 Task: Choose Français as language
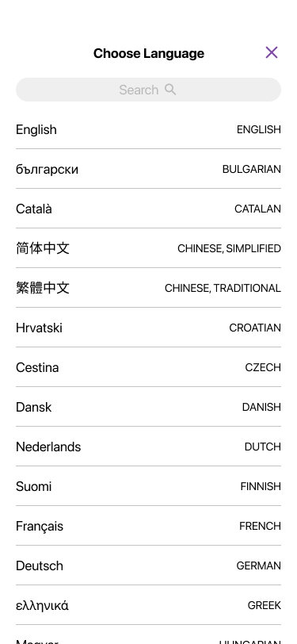coord(149,526)
